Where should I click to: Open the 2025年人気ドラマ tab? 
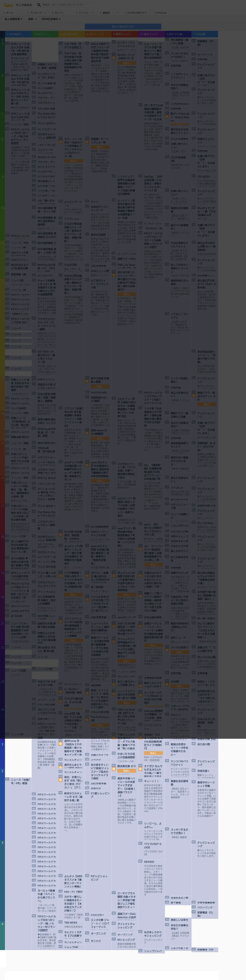tap(137, 12)
